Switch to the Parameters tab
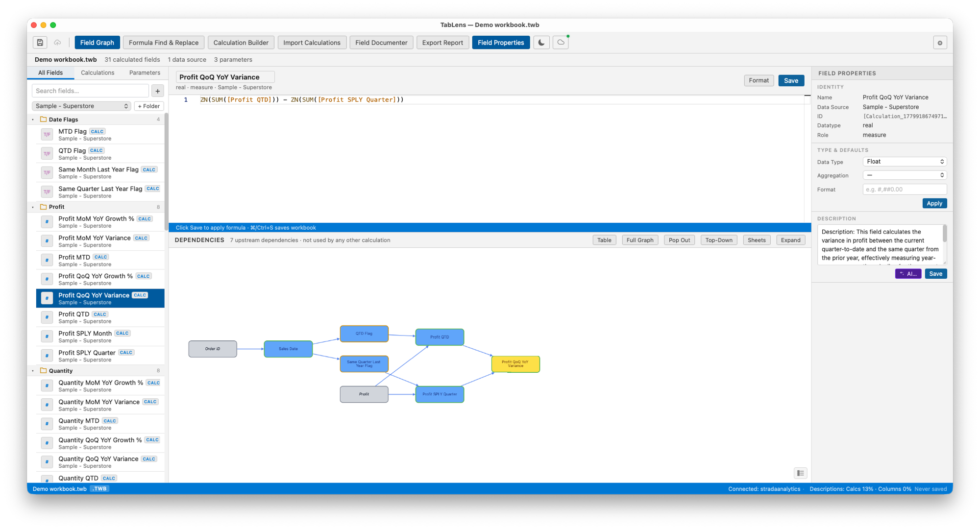The width and height of the screenshot is (980, 530). (x=145, y=72)
